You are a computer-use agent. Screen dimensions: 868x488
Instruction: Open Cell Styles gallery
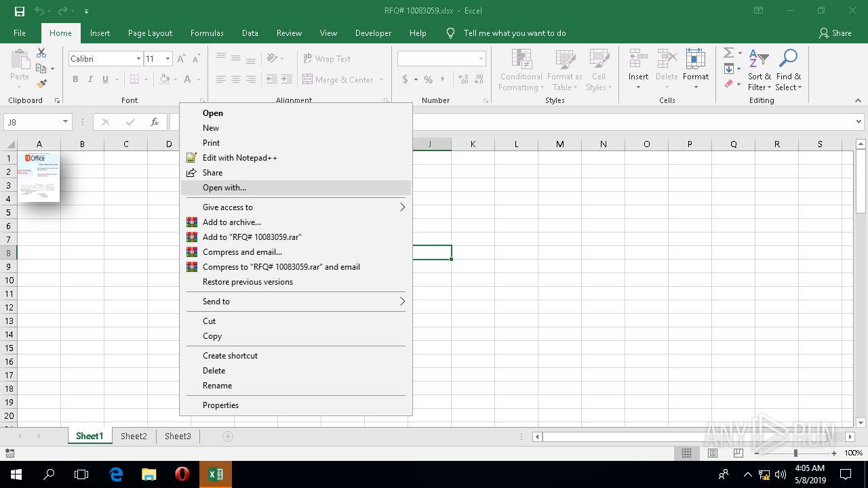598,70
